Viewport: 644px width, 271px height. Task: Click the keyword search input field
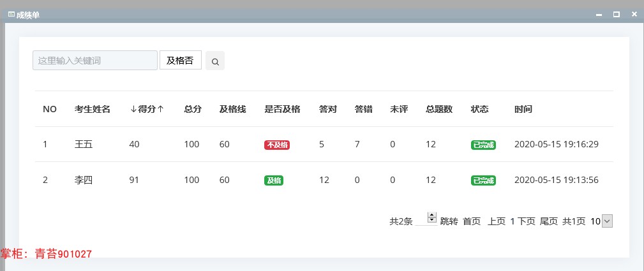click(x=95, y=61)
